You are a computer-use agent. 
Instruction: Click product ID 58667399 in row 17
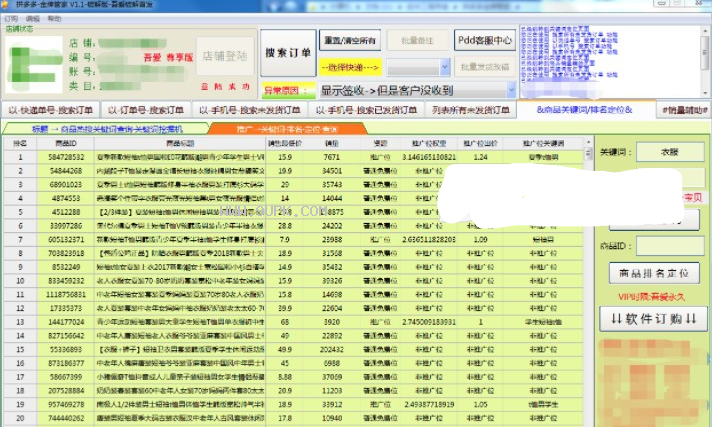point(66,377)
